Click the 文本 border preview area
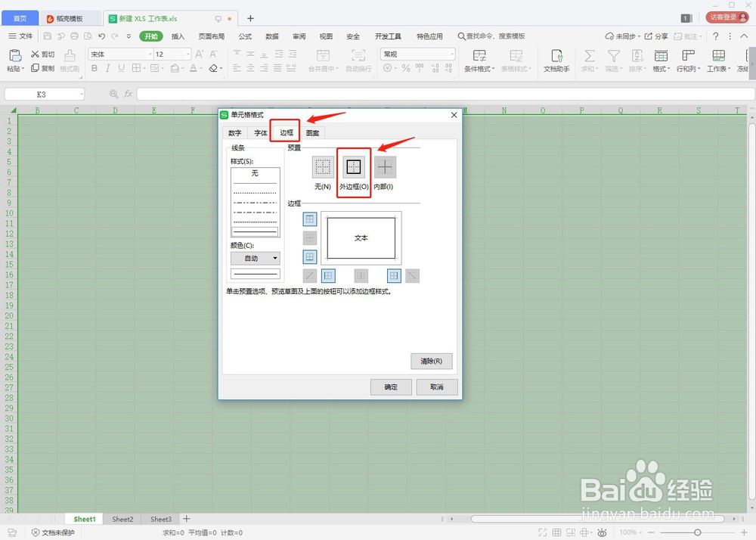This screenshot has width=756, height=540. (x=361, y=237)
